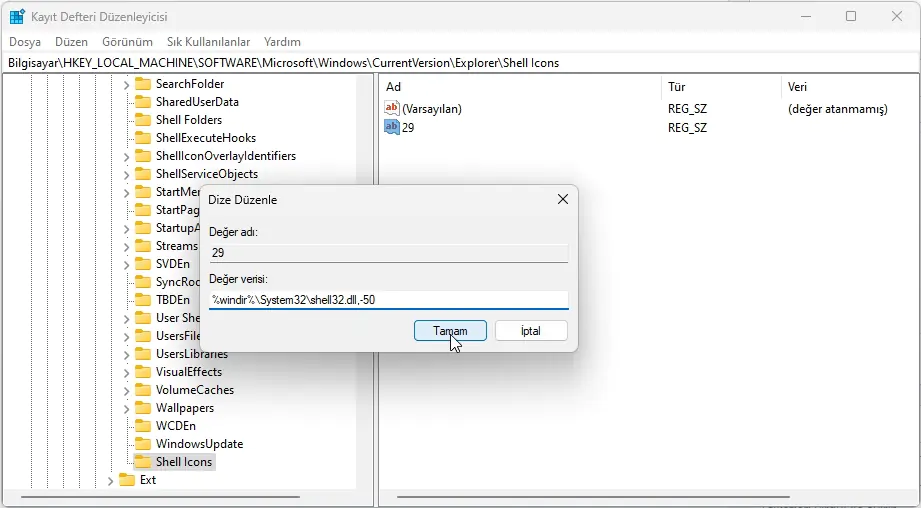The height and width of the screenshot is (508, 921).
Task: Open the Düzen menu
Action: coord(71,42)
